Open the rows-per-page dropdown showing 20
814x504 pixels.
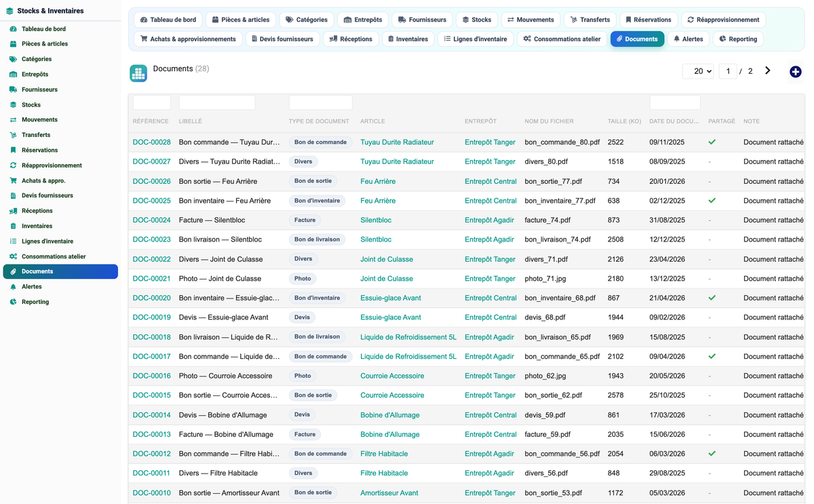698,71
